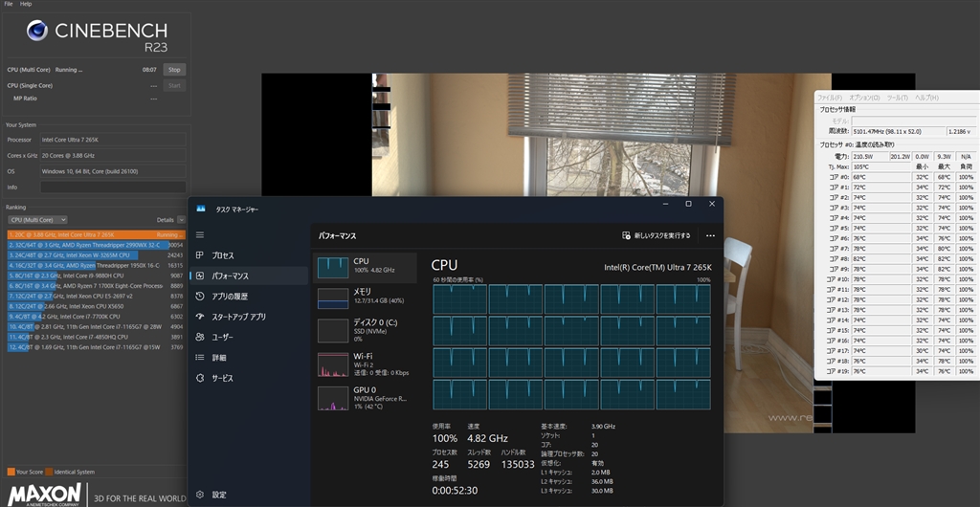
Task: Select ranking row Intel Core i7-4850HQ
Action: (97, 337)
